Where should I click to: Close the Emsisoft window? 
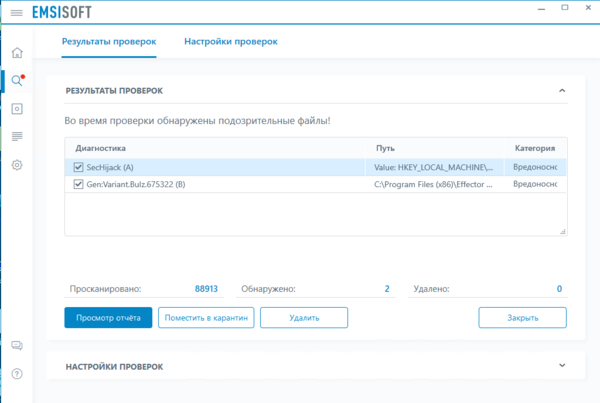click(589, 8)
